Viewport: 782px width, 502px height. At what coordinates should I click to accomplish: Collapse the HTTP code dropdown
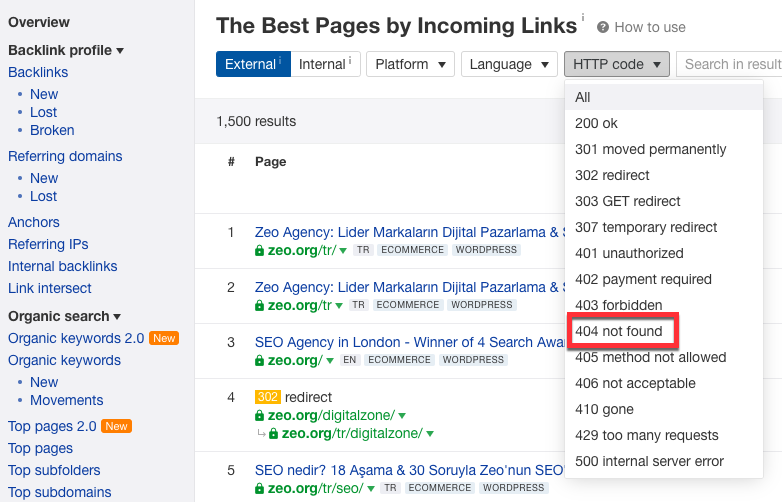coord(617,64)
